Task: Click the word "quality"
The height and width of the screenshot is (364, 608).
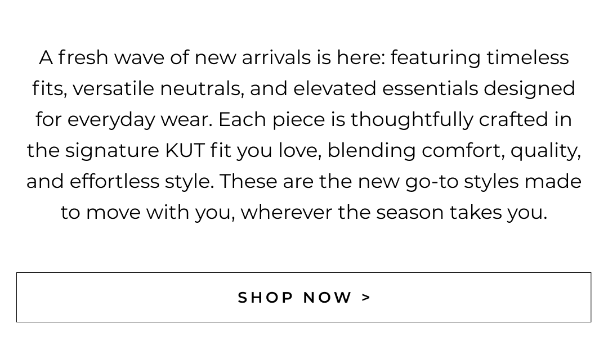Action: click(x=544, y=151)
